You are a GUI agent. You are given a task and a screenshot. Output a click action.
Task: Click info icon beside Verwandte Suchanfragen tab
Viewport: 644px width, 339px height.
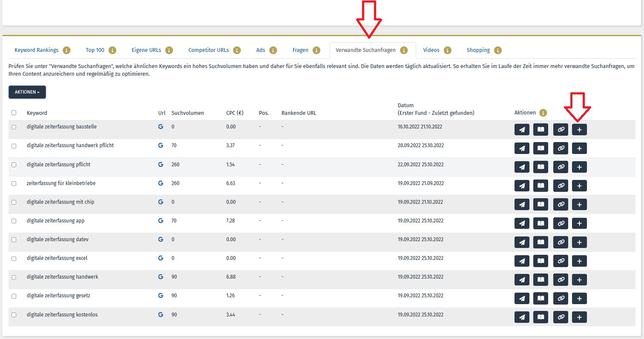pos(403,50)
